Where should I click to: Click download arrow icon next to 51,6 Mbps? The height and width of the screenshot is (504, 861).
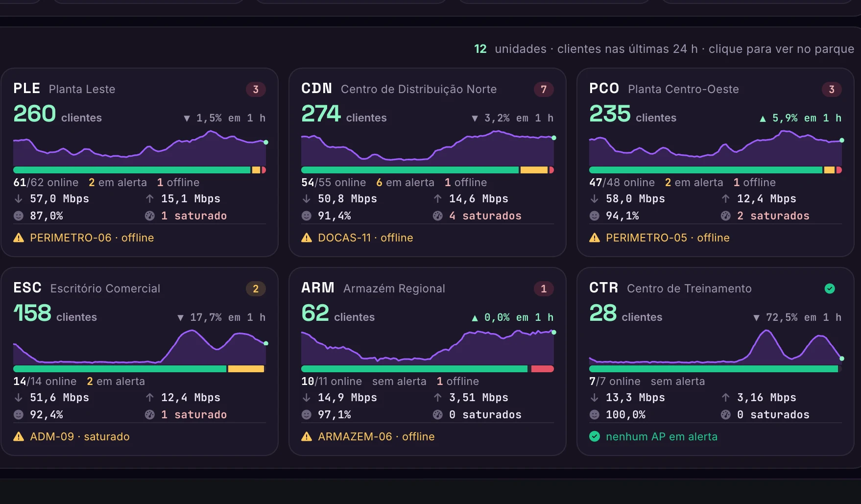(19, 398)
